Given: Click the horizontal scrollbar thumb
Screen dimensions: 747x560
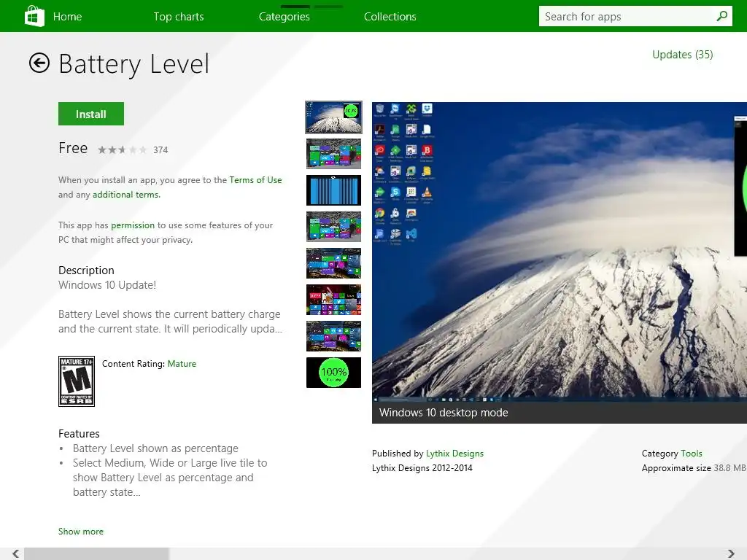Looking at the screenshot, I should [x=97, y=554].
